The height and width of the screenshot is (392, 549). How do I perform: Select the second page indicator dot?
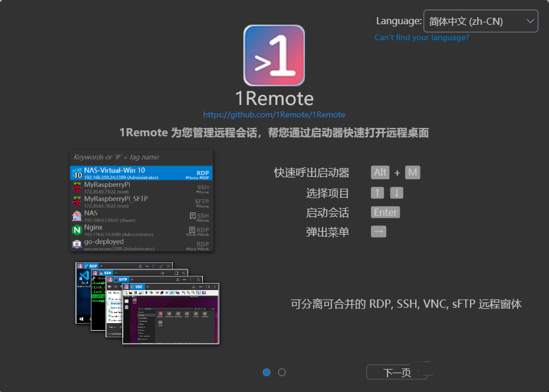pyautogui.click(x=282, y=373)
